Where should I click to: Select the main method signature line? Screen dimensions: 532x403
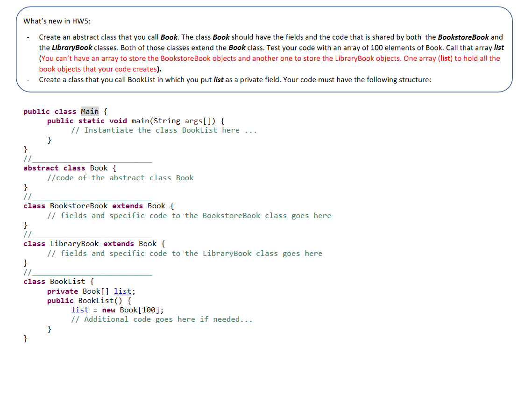135,120
